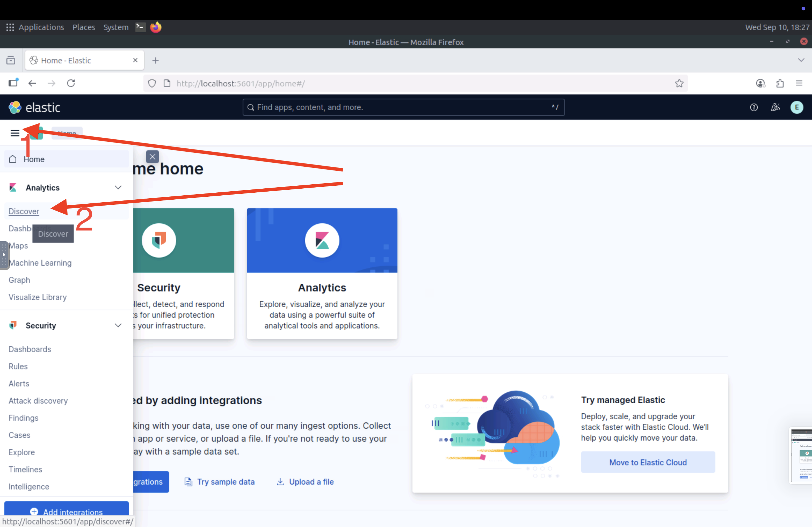
Task: Click Move to Elastic Cloud button
Action: (648, 462)
